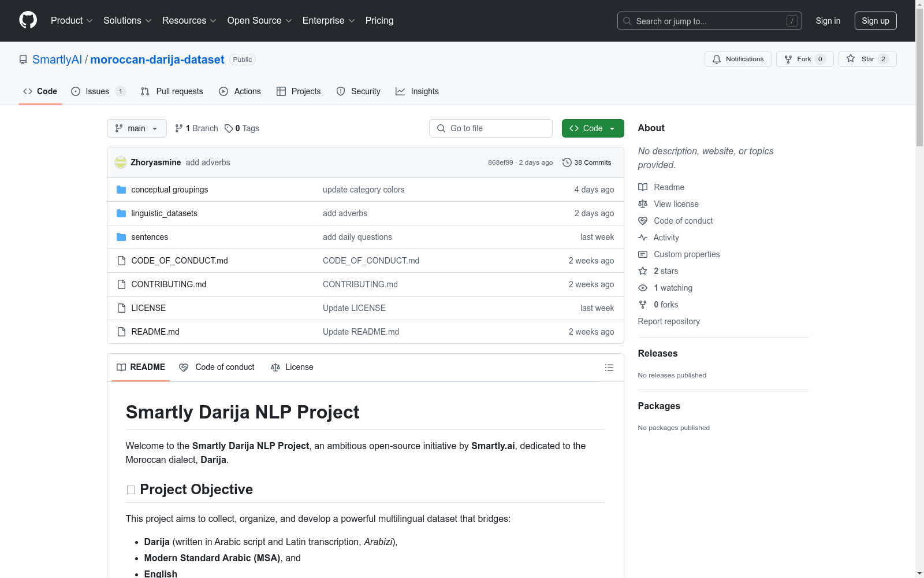Open the README.md file

pyautogui.click(x=155, y=332)
